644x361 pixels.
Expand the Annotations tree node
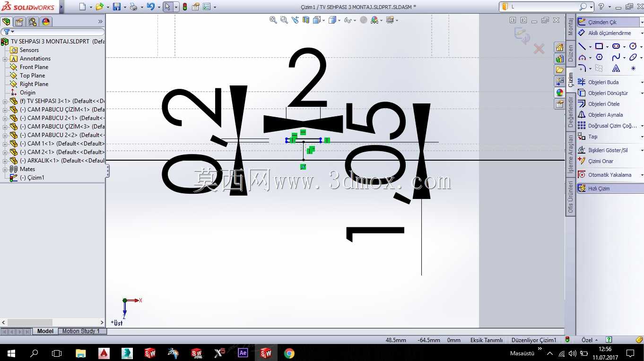pos(5,59)
